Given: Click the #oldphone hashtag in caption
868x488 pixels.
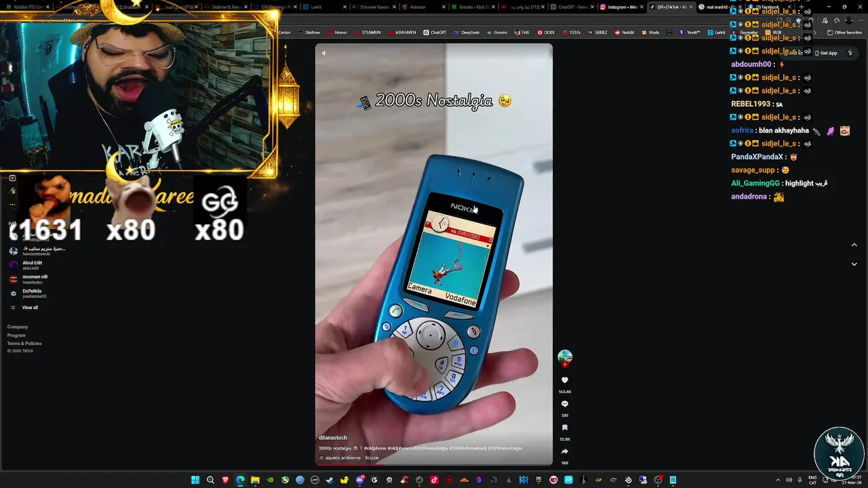Looking at the screenshot, I should tap(375, 448).
